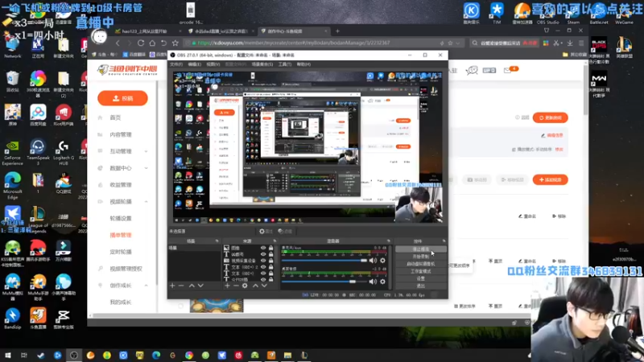This screenshot has height=362, width=644.
Task: Remove the selected source with the minus icon
Action: [x=236, y=286]
